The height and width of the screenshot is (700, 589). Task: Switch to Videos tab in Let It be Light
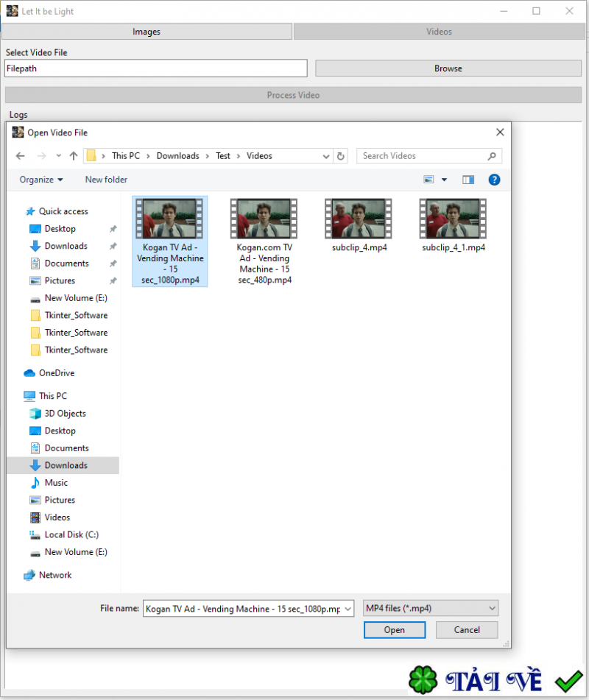pyautogui.click(x=439, y=32)
